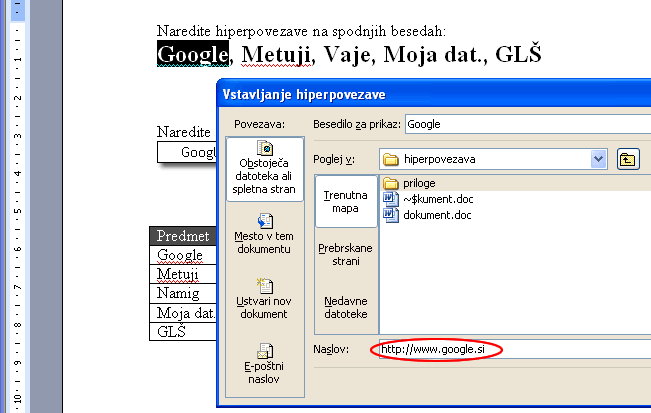Click the Naslov address field

pyautogui.click(x=510, y=349)
